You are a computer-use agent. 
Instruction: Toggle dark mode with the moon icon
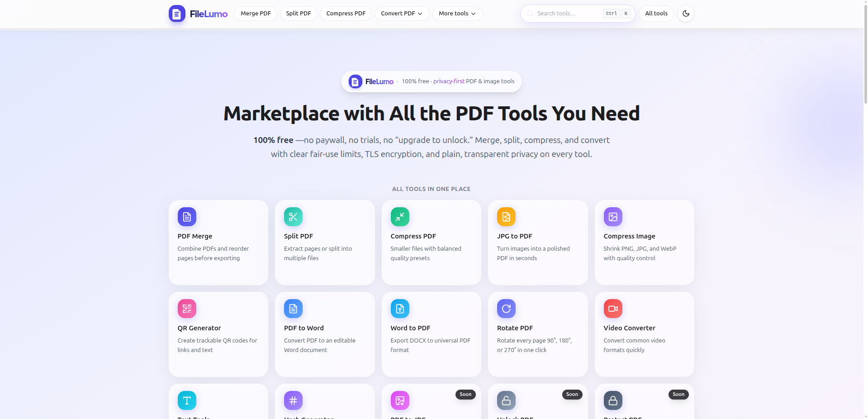686,14
